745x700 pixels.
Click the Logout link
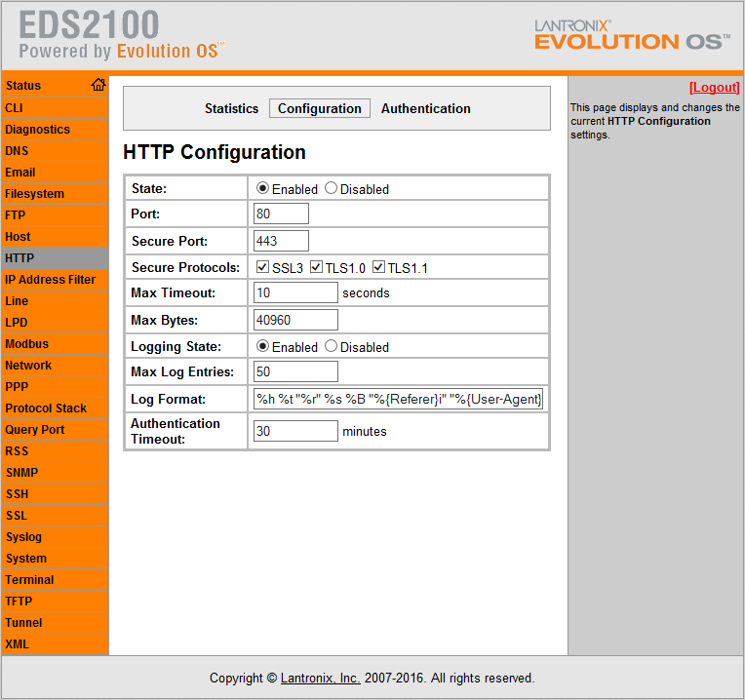click(714, 88)
